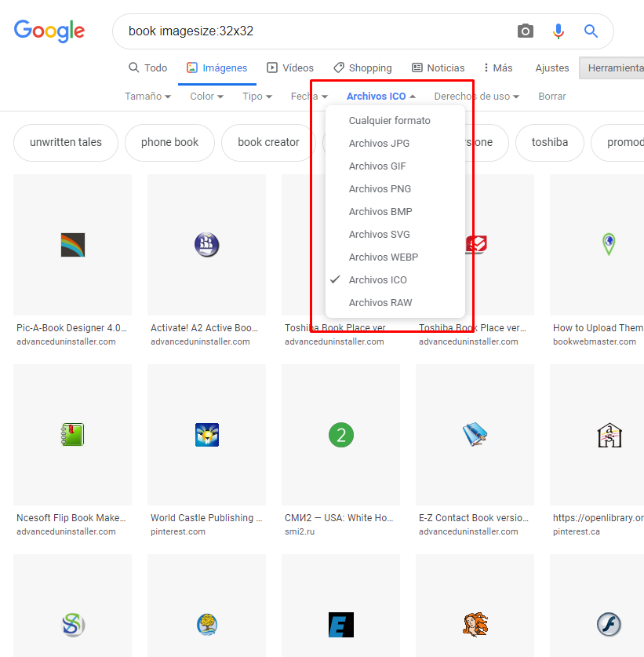Viewport: 644px width, 657px height.
Task: Click E-Z Contact Book versio... title
Action: (x=474, y=518)
